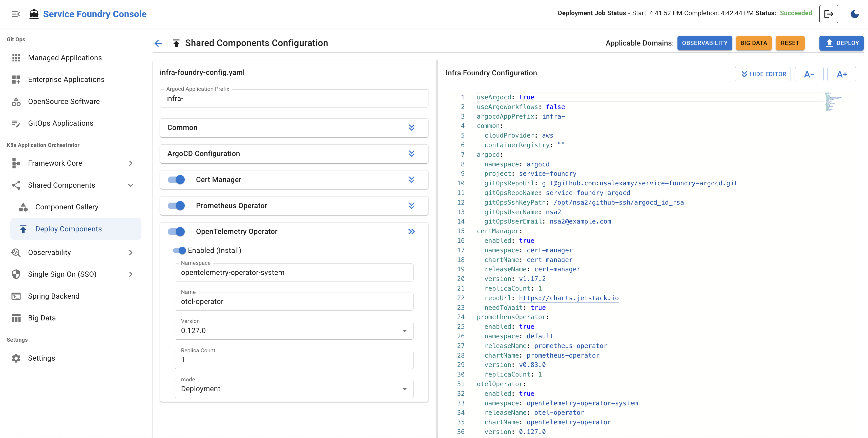Decrease editor font with A− button
The height and width of the screenshot is (438, 868).
coord(809,74)
